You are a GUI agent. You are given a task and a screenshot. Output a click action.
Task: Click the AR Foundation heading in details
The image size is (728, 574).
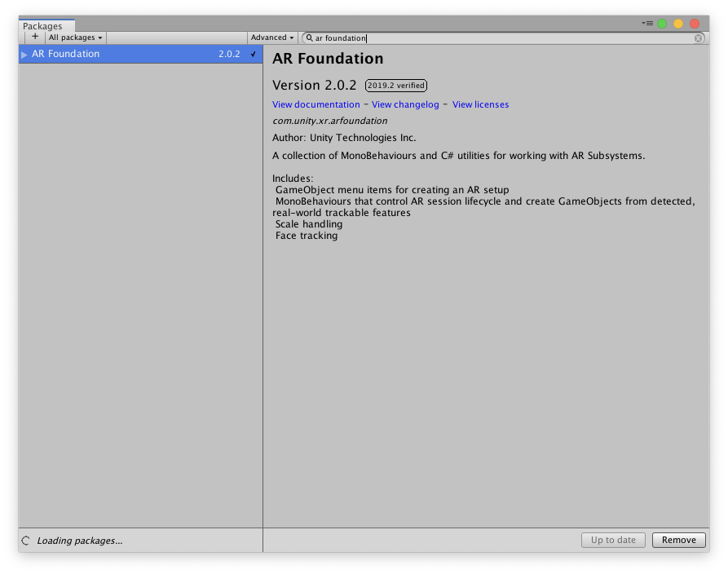pyautogui.click(x=328, y=59)
